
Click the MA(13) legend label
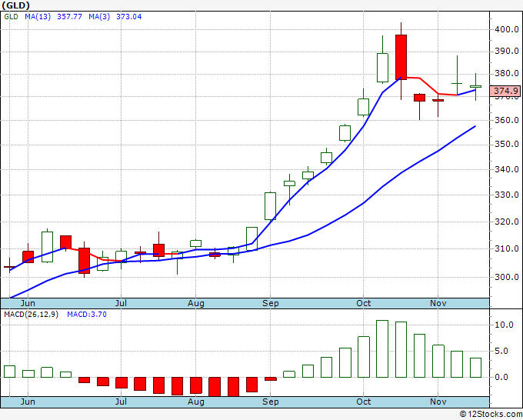38,17
